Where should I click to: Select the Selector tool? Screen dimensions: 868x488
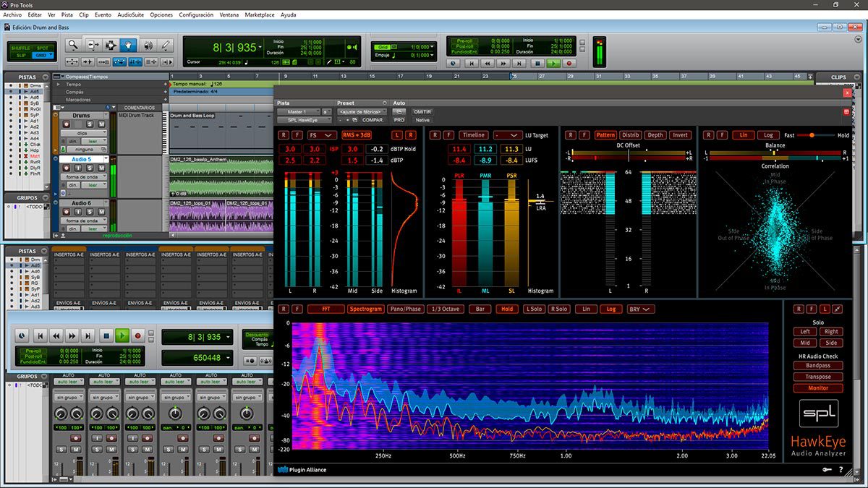pyautogui.click(x=110, y=45)
